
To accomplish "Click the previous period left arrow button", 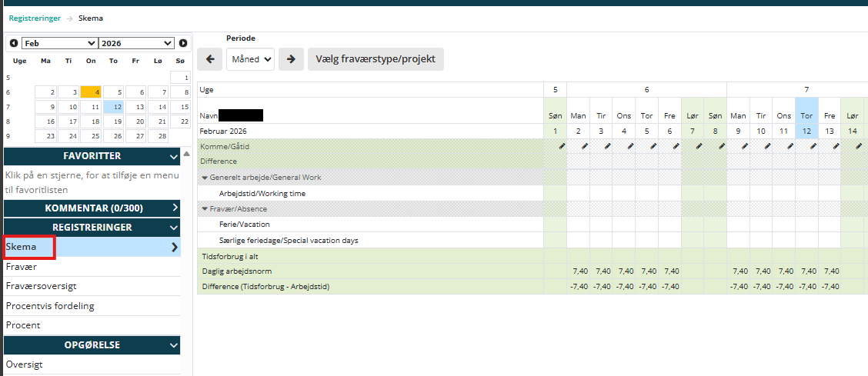I will tap(210, 59).
